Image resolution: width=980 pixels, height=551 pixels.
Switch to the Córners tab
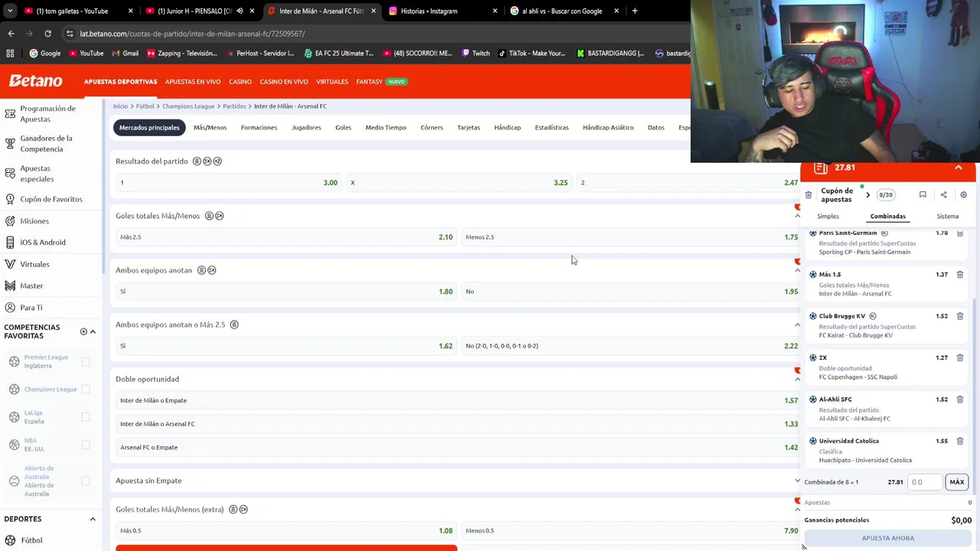[431, 128]
